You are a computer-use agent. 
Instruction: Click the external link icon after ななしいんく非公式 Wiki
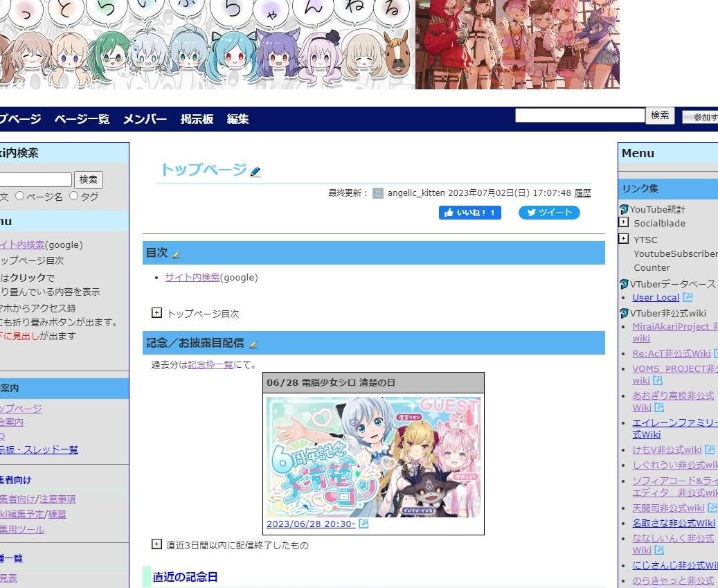click(x=659, y=549)
